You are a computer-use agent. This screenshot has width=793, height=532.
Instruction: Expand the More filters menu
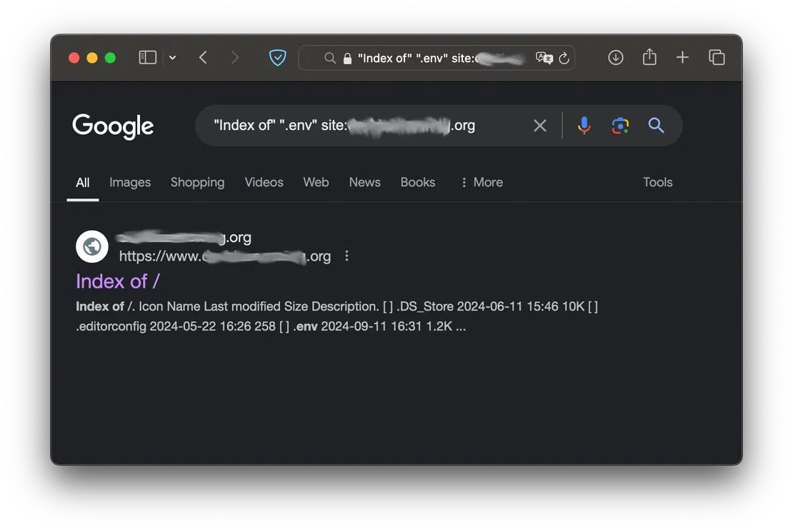coord(482,182)
